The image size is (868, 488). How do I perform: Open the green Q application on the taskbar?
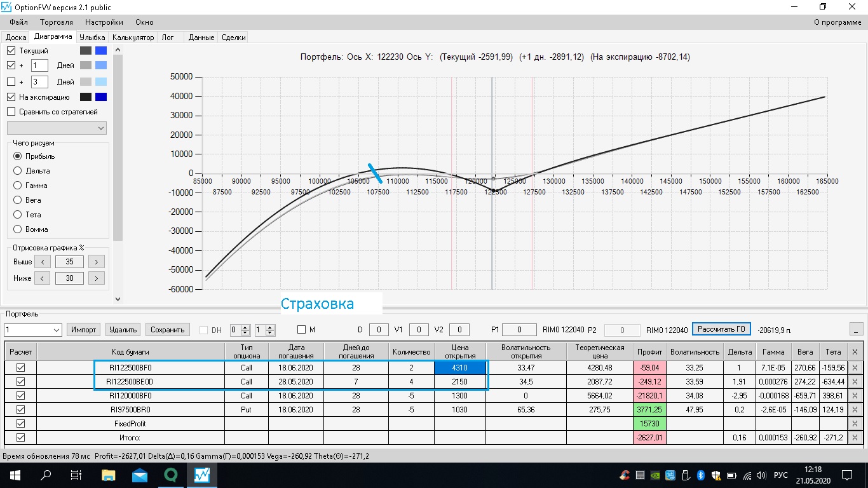[171, 475]
